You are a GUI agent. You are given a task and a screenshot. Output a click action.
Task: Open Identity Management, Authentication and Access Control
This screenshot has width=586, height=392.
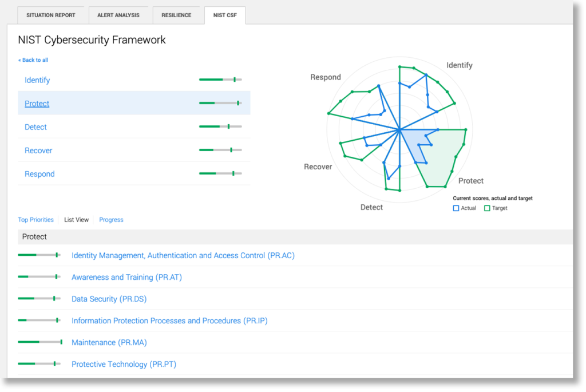[x=183, y=255]
